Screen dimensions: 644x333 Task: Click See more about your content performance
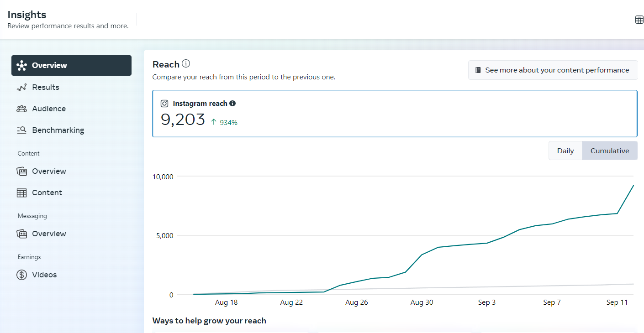[553, 70]
